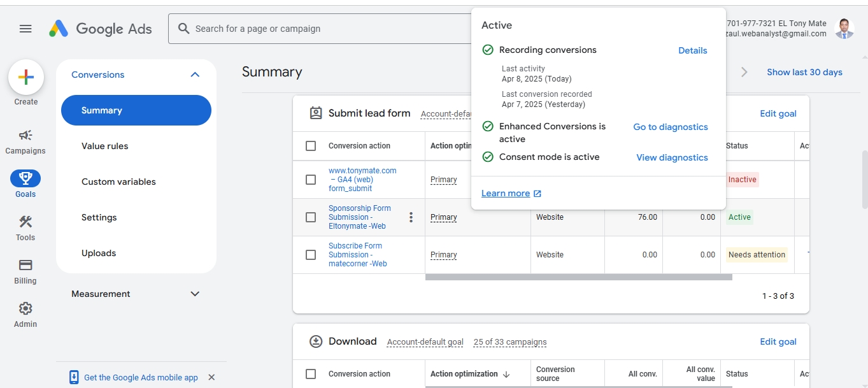Click the page vertical scrollbar
Viewport: 868px width, 388px height.
(x=864, y=179)
